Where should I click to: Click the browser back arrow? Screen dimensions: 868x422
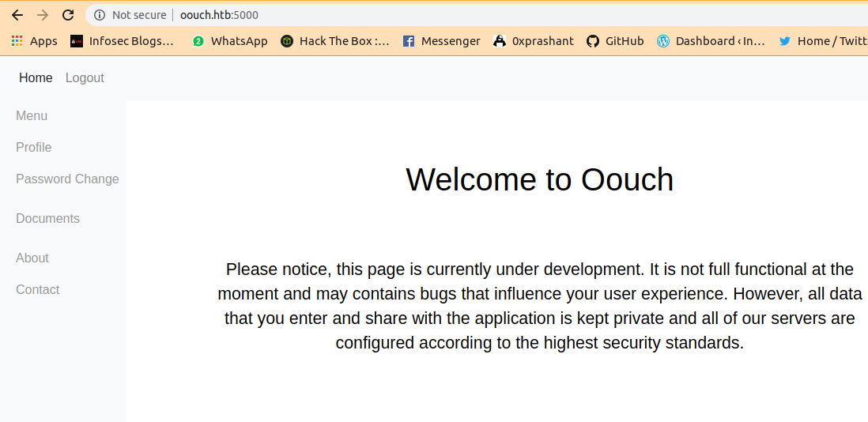pos(17,15)
